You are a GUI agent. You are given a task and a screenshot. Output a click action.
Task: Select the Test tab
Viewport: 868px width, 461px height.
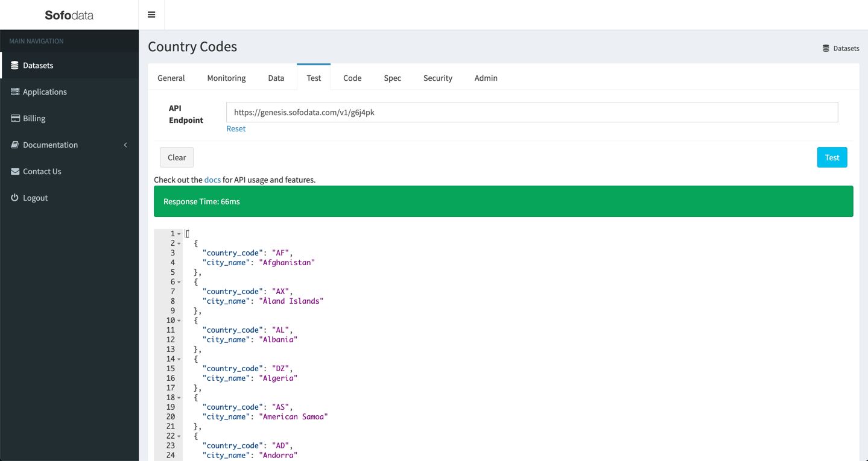click(314, 78)
